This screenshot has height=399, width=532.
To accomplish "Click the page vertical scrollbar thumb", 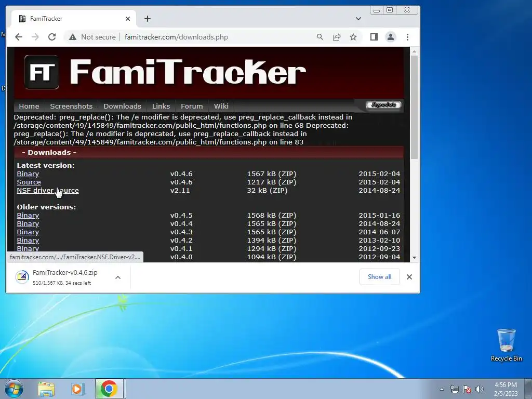I will tap(414, 107).
